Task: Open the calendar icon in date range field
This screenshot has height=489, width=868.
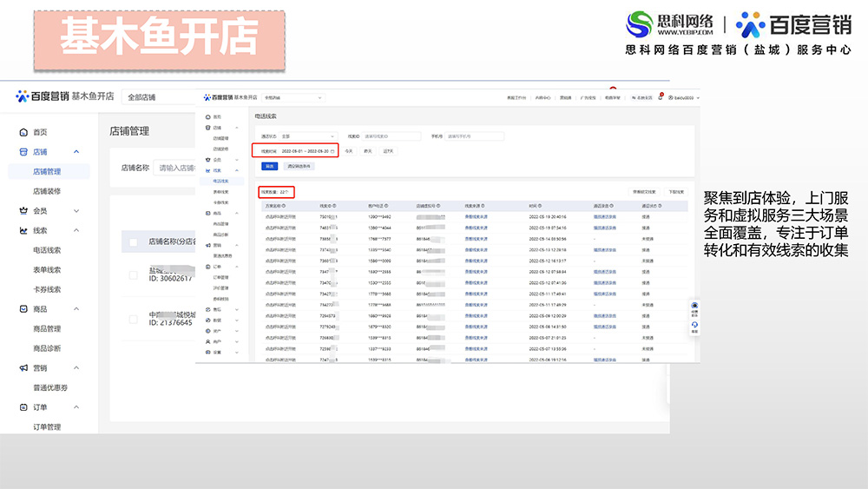Action: pyautogui.click(x=332, y=151)
